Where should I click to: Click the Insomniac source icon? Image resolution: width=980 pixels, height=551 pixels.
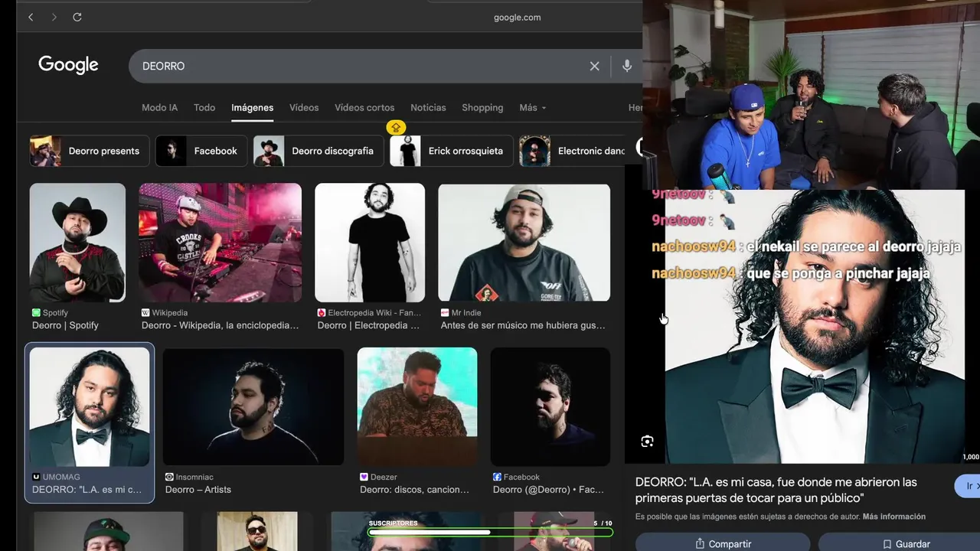(169, 477)
